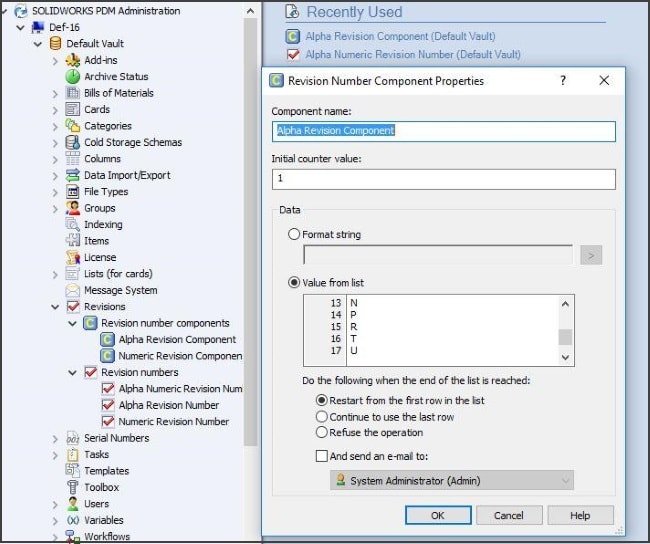Click the Revisions checkmark icon
The image size is (650, 544).
click(73, 307)
